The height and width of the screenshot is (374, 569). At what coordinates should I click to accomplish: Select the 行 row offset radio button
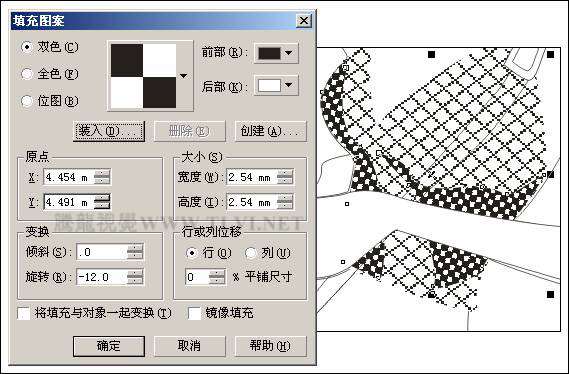(192, 253)
